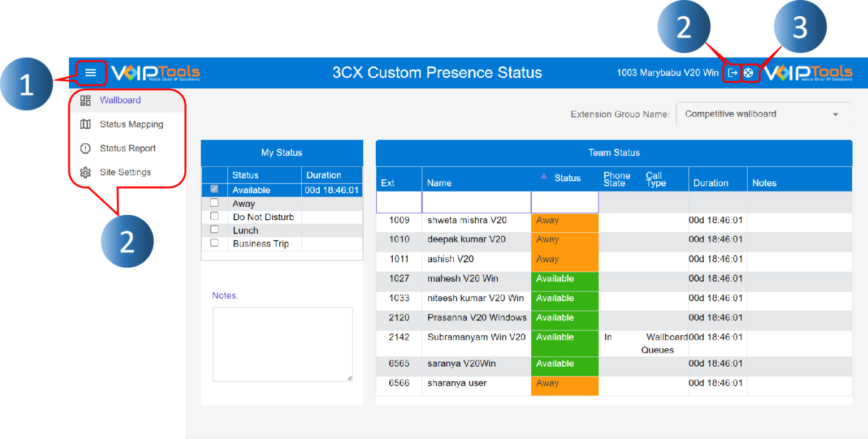Switch to the Status Mapping page
This screenshot has height=439, width=868.
131,124
